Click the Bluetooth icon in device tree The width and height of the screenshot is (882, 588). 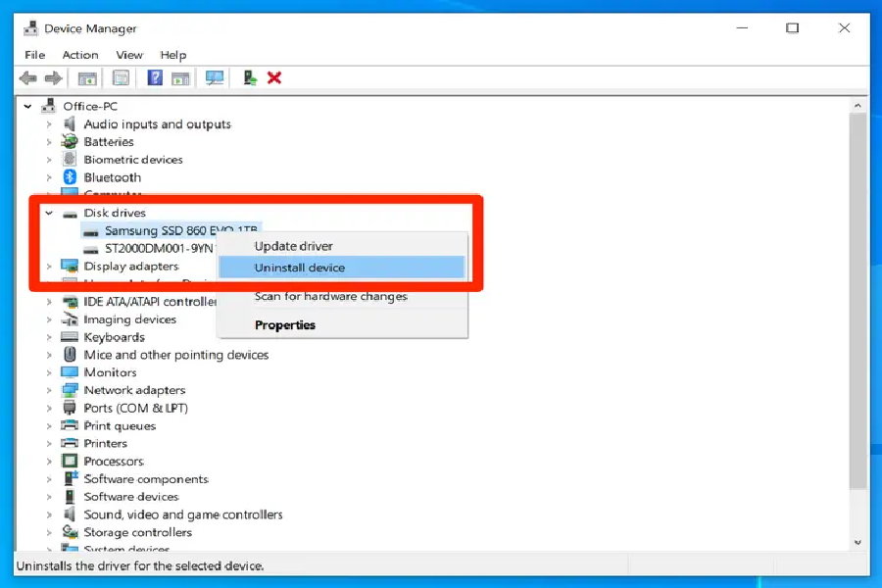[70, 177]
